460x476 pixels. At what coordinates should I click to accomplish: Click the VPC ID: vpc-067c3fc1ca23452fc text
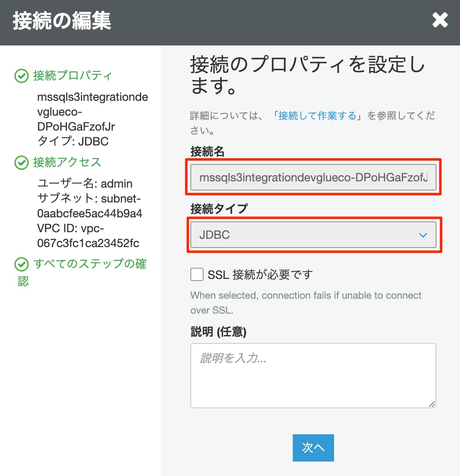point(88,236)
